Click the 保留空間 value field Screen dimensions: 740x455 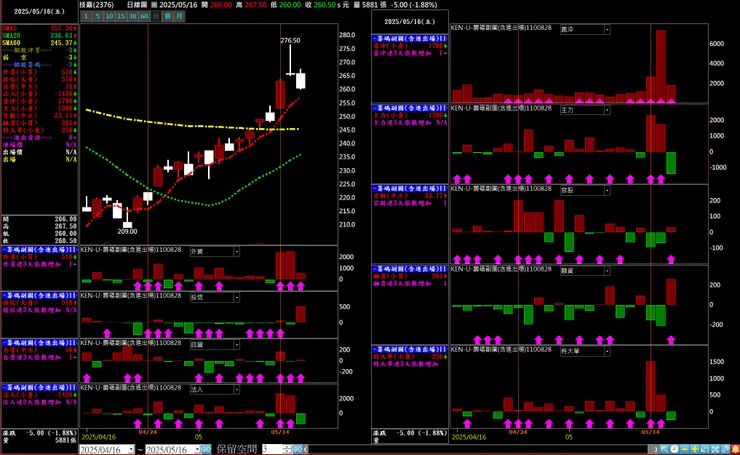coord(272,449)
